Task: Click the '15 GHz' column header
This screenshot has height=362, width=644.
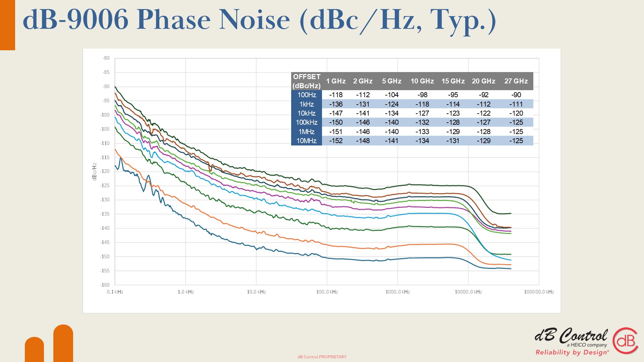Action: click(453, 81)
